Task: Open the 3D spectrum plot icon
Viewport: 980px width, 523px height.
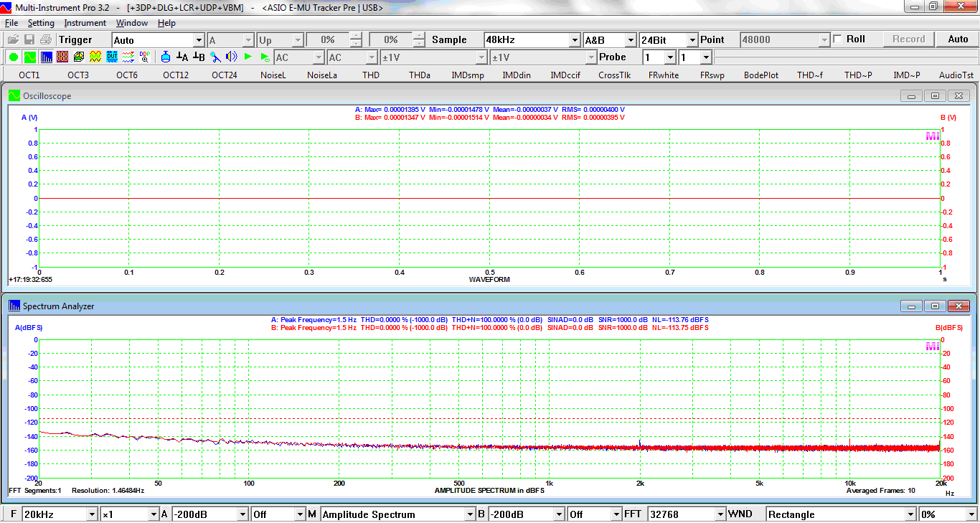Action: point(79,57)
